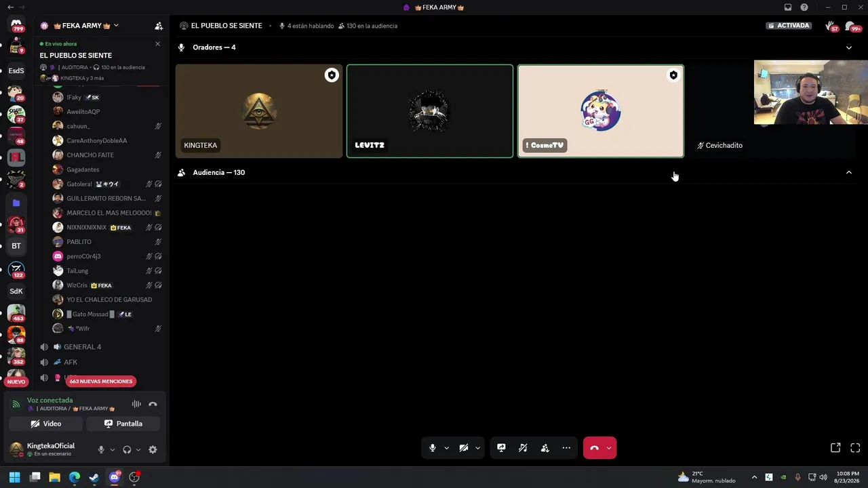
Task: Toggle the camera in the call control bar
Action: pyautogui.click(x=464, y=448)
